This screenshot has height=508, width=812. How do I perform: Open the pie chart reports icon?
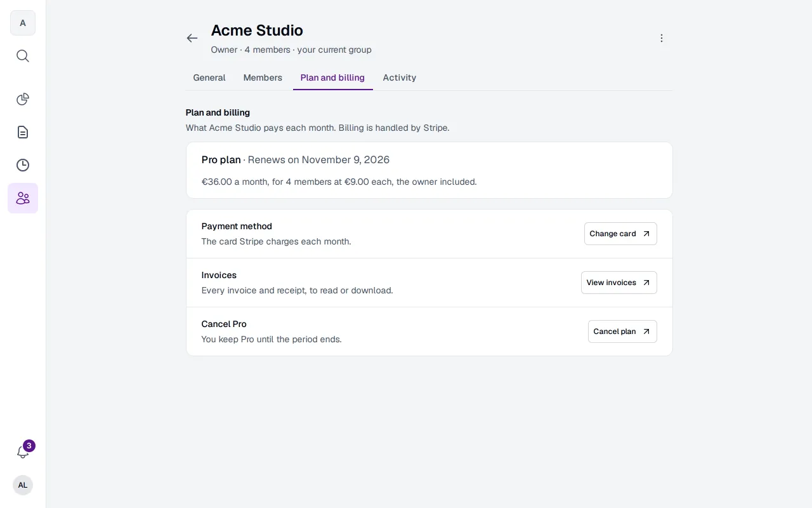pyautogui.click(x=23, y=99)
